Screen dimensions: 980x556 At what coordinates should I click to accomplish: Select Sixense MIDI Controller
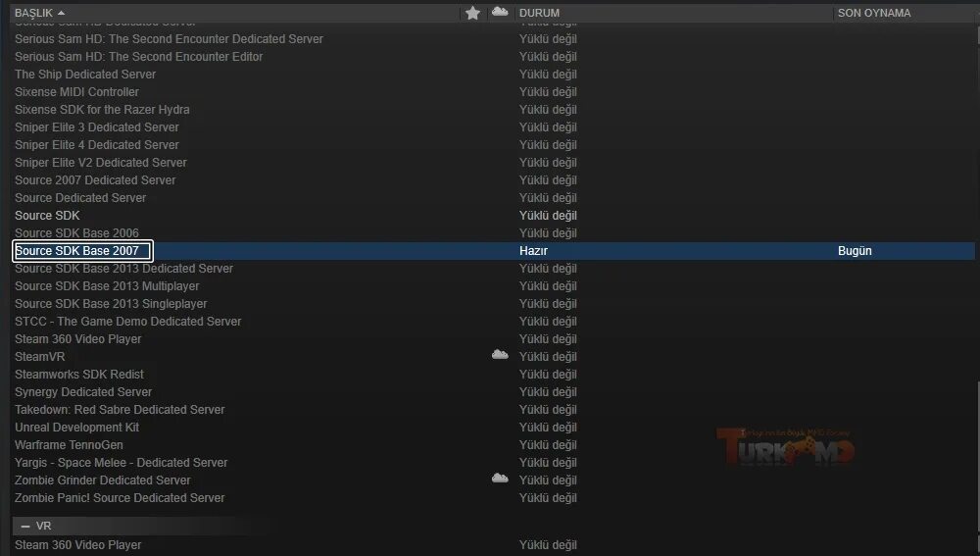click(x=76, y=92)
